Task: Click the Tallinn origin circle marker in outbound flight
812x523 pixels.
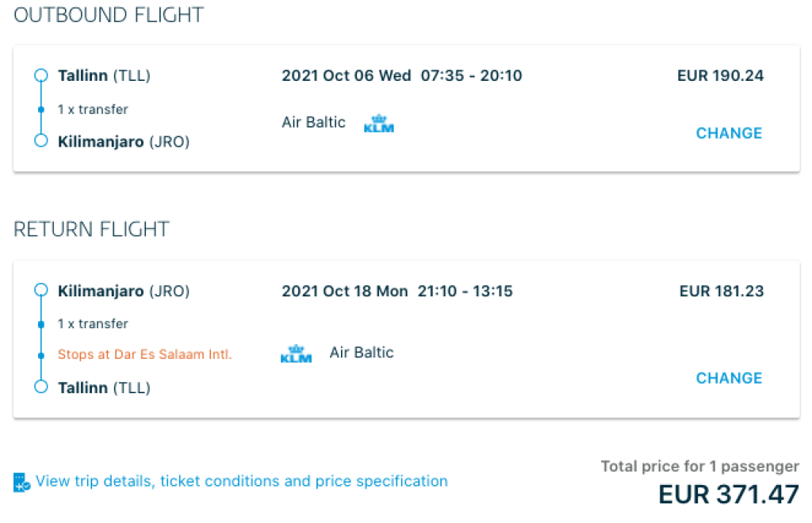Action: pos(41,76)
